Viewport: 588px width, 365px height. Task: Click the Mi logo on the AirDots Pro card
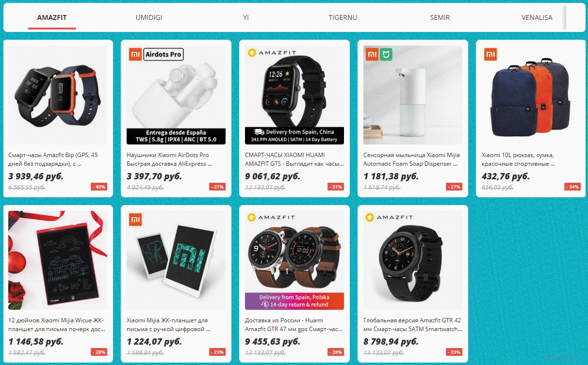pyautogui.click(x=135, y=54)
